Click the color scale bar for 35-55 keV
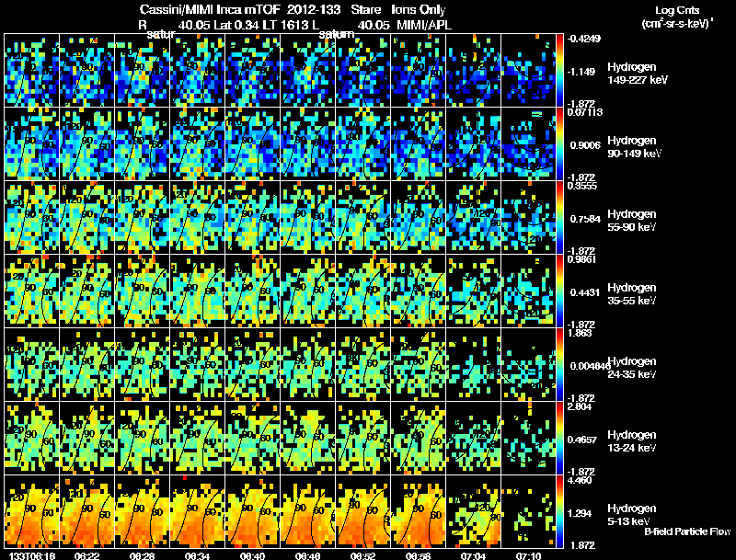 click(559, 291)
